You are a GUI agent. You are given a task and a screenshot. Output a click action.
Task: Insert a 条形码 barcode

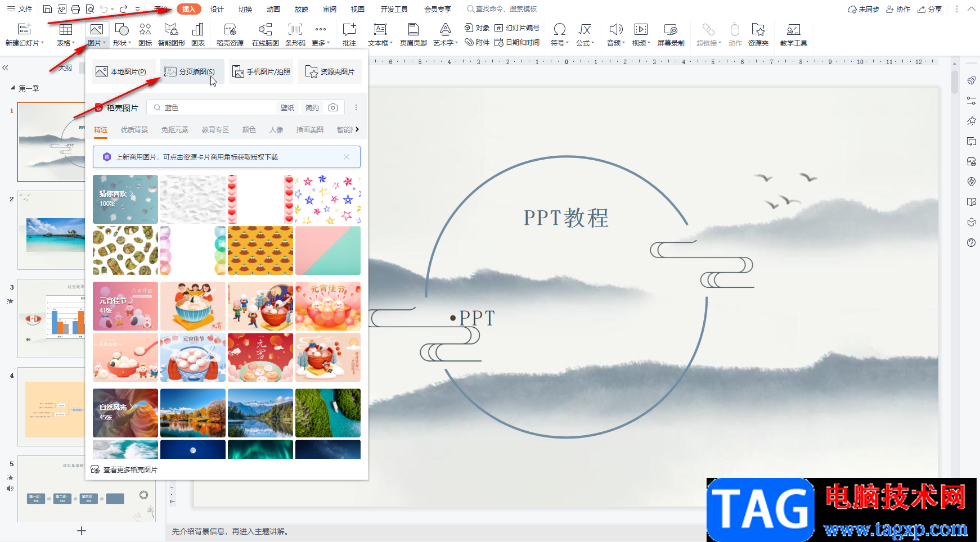pos(295,29)
